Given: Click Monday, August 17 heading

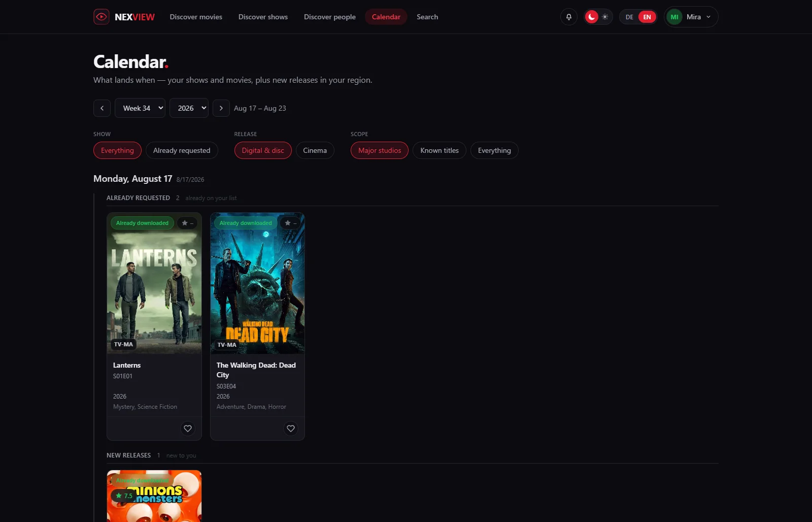Looking at the screenshot, I should coord(133,179).
